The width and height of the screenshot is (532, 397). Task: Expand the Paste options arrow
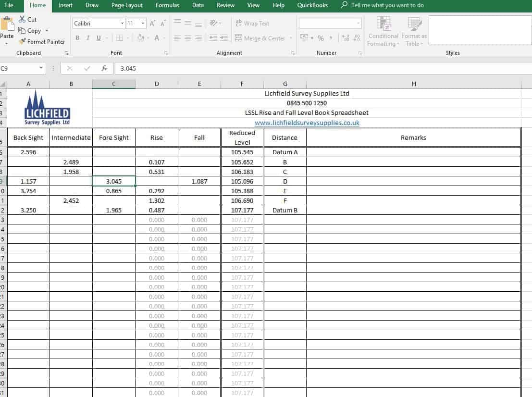tap(6, 43)
